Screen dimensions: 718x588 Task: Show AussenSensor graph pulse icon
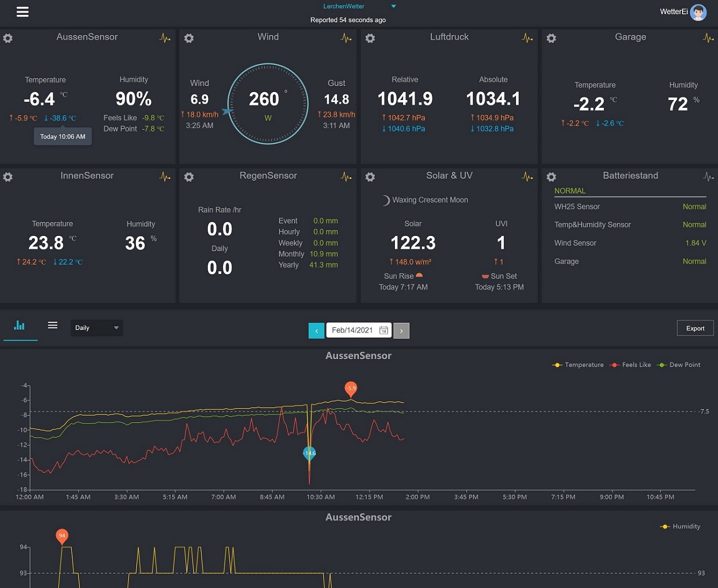pos(165,38)
